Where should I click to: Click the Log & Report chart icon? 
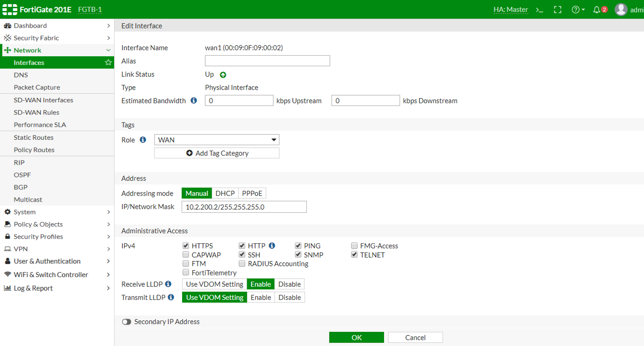click(8, 288)
